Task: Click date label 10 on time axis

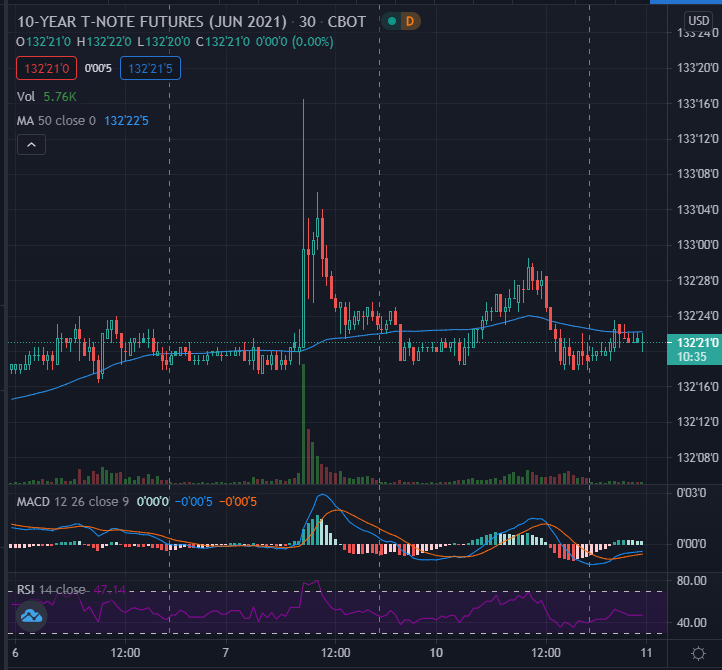Action: (436, 653)
